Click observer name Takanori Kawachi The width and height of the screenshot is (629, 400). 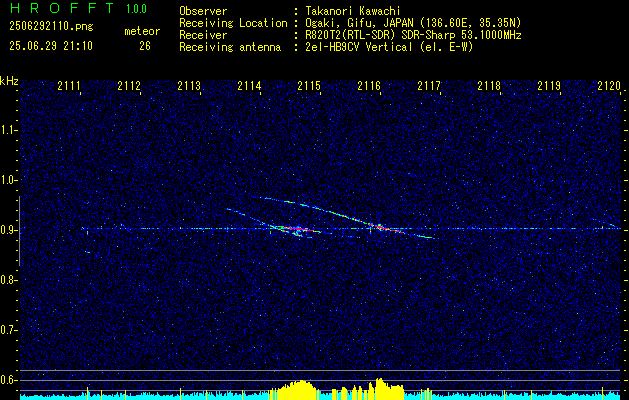pyautogui.click(x=353, y=11)
